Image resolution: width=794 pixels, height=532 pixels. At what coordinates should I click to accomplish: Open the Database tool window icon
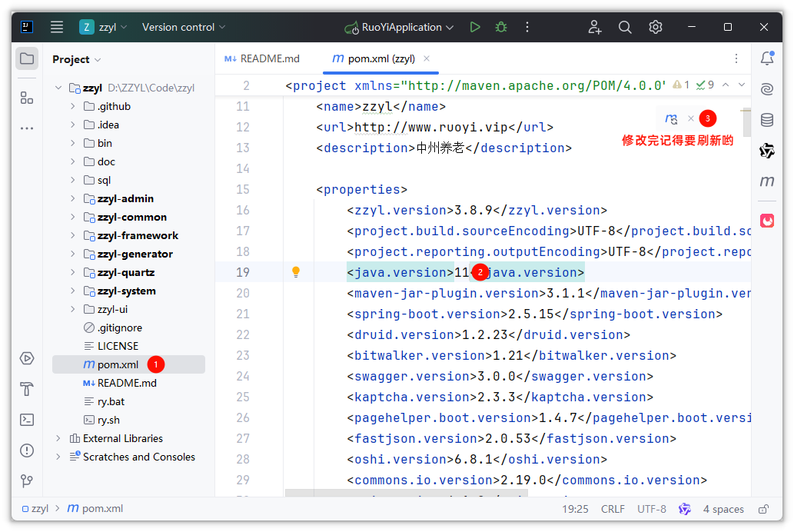pos(767,120)
